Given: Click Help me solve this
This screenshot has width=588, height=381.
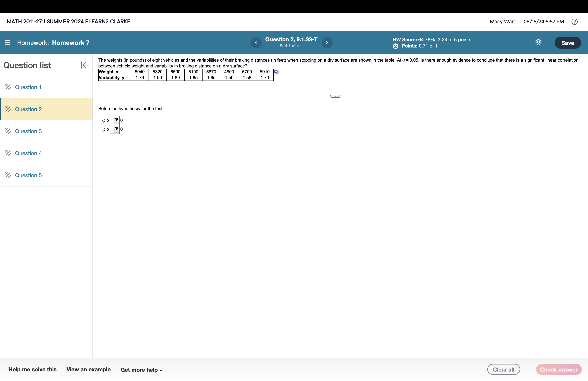Looking at the screenshot, I should point(33,369).
